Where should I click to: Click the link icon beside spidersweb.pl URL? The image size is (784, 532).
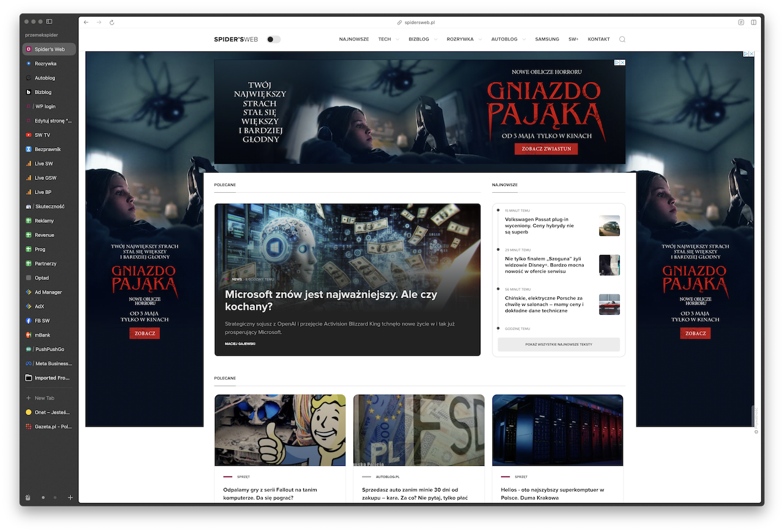point(399,22)
